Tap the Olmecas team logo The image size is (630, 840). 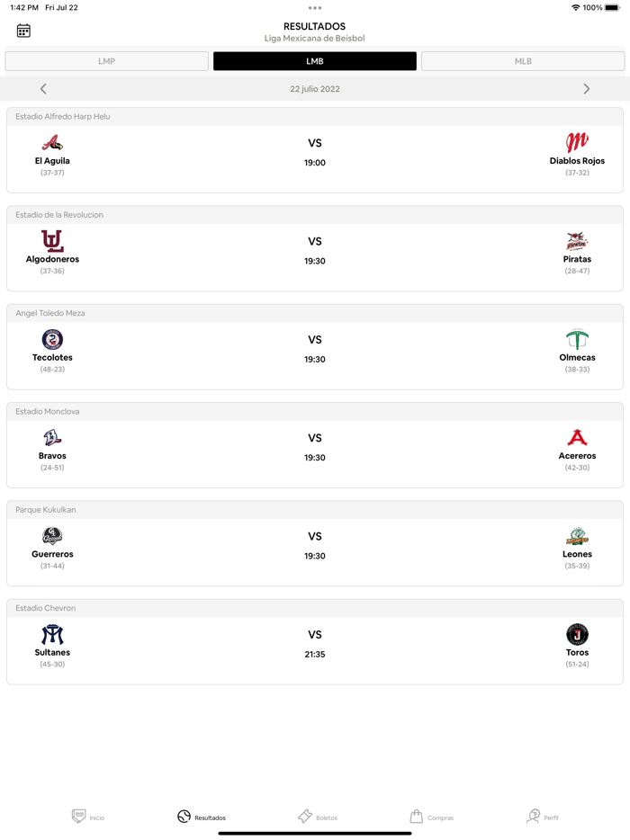point(577,339)
